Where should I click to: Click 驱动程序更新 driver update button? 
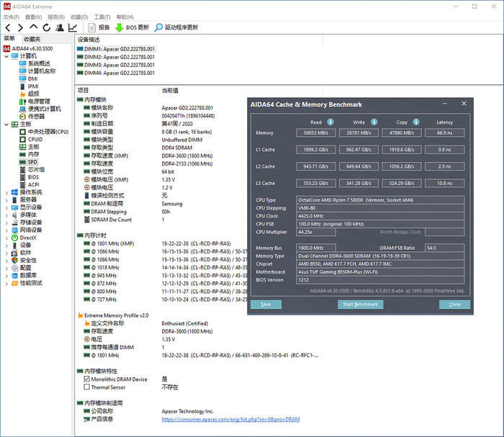point(176,27)
